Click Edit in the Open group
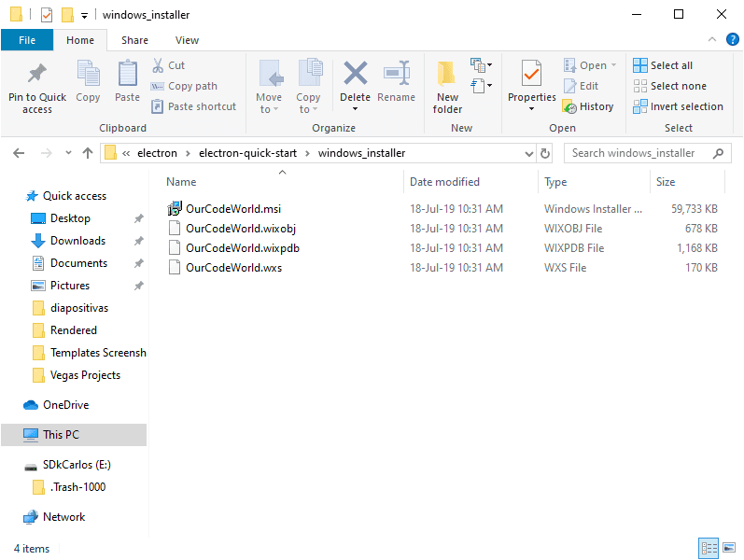 [x=582, y=86]
